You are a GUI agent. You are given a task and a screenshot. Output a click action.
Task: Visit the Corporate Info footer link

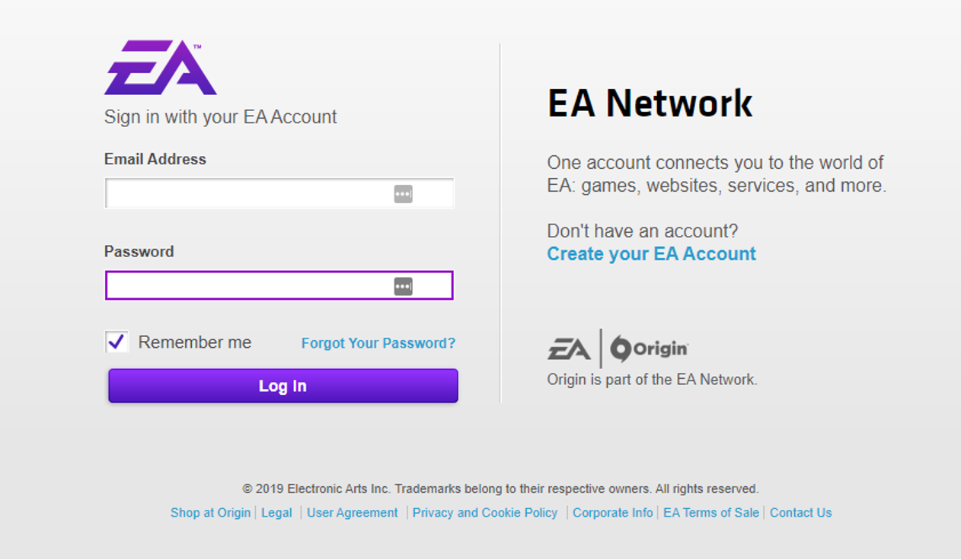click(x=612, y=513)
